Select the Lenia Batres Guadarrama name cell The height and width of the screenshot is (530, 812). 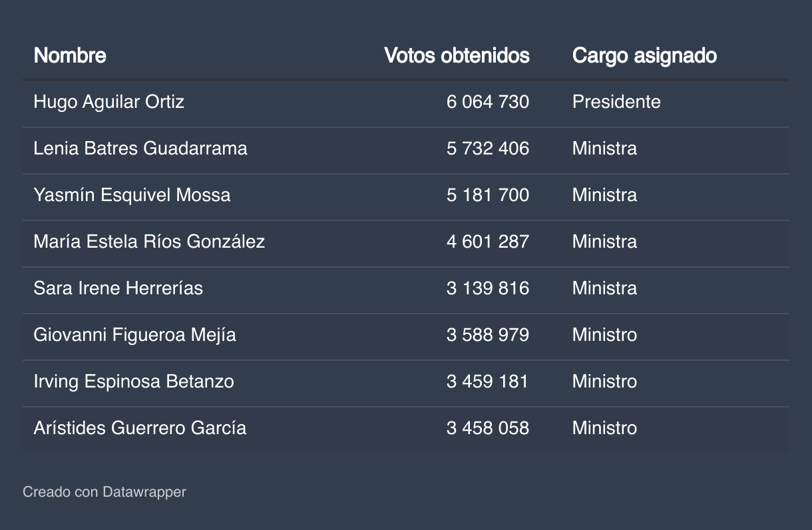tap(140, 148)
